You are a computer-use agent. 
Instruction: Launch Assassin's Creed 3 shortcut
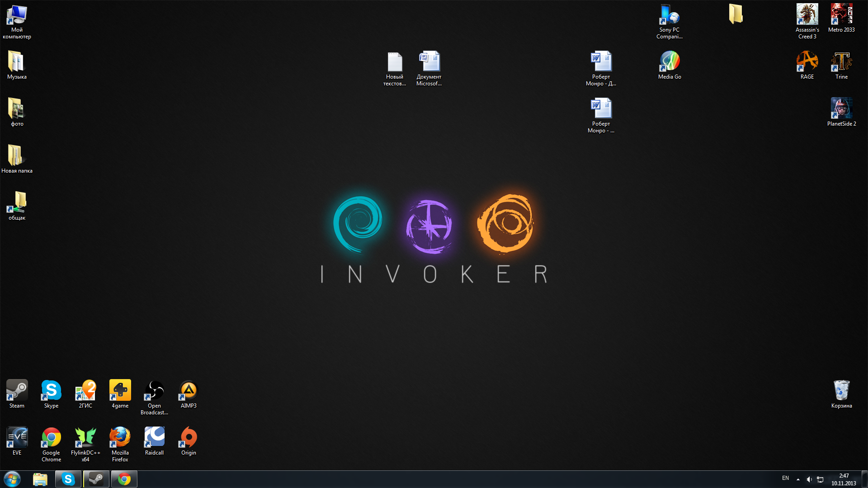click(x=807, y=22)
